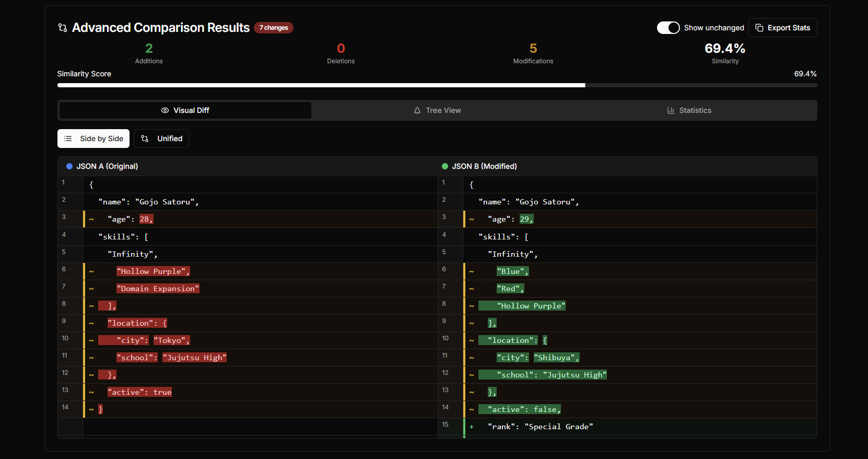The image size is (868, 459).
Task: Click "Gojo Satoru" name line in JSON A
Action: pyautogui.click(x=261, y=202)
